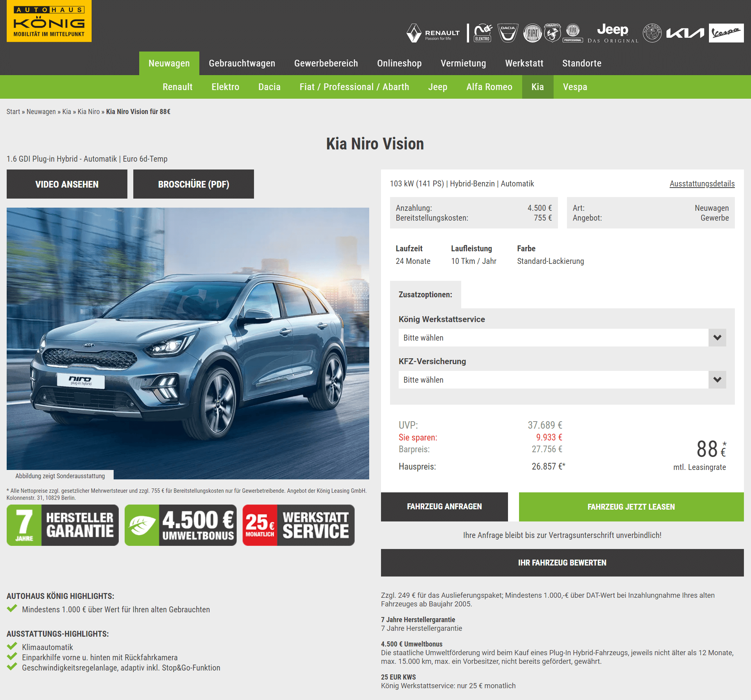Click FAHRZEUG JETZT LEASEN button
Screen dimensions: 751x700
[x=631, y=507]
